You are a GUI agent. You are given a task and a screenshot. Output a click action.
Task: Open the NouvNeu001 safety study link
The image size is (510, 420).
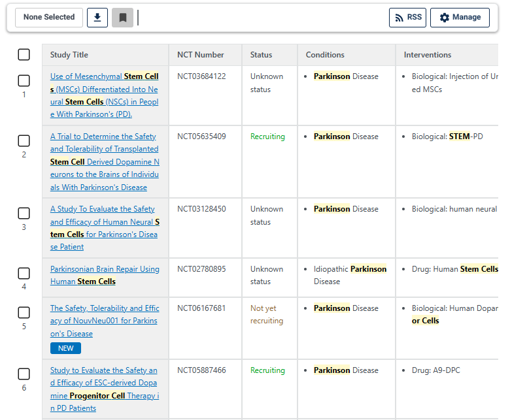click(105, 321)
